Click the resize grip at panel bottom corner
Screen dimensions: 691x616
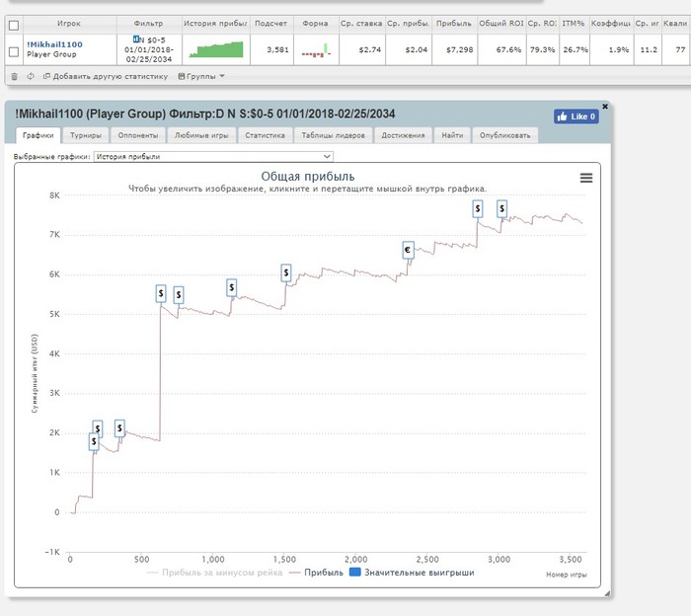tap(607, 593)
